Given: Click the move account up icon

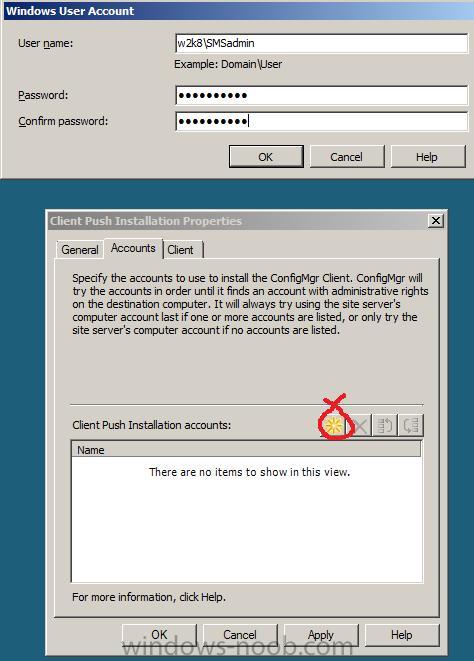Looking at the screenshot, I should coord(385,426).
